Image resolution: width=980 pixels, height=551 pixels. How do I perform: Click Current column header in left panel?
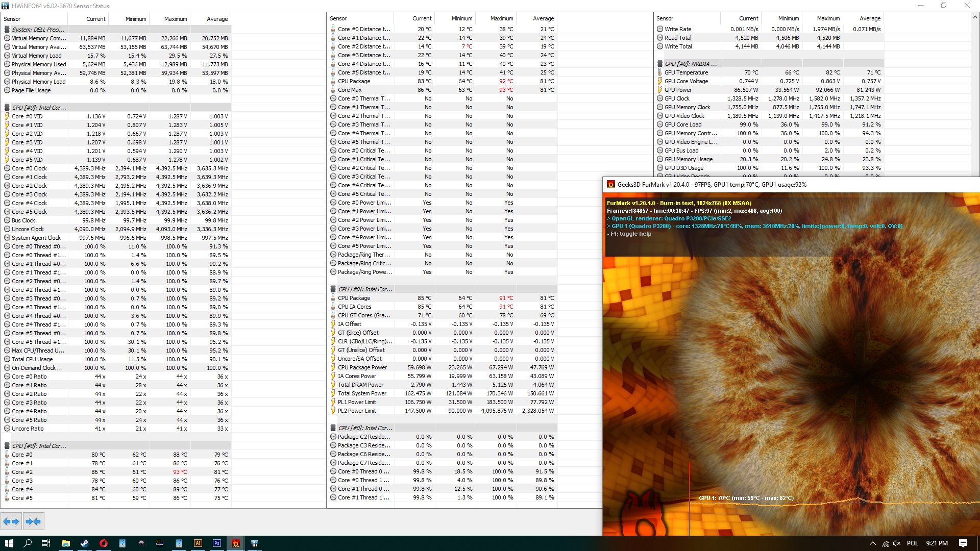coord(87,19)
